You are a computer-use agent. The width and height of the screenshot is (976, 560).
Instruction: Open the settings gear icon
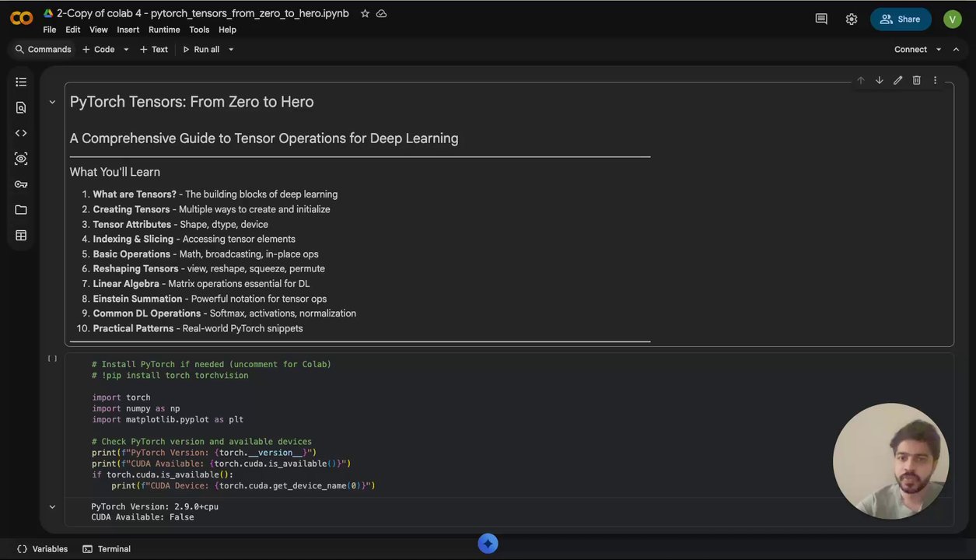852,19
